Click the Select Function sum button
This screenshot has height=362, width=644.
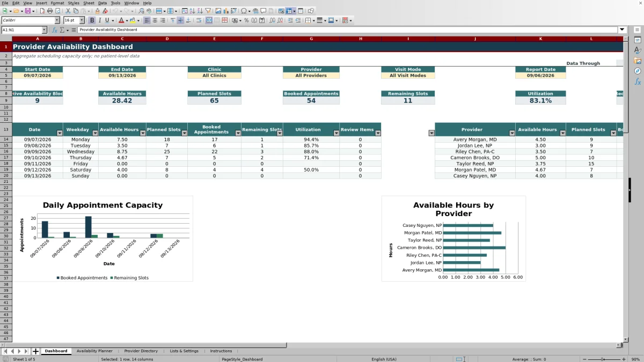[x=63, y=30]
